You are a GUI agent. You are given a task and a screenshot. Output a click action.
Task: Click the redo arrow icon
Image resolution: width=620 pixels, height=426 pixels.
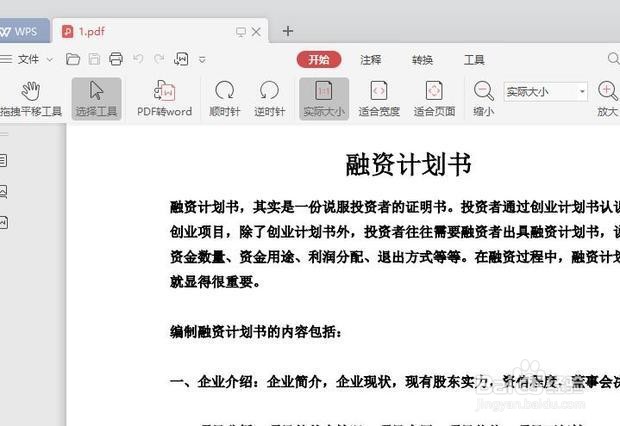tap(159, 59)
